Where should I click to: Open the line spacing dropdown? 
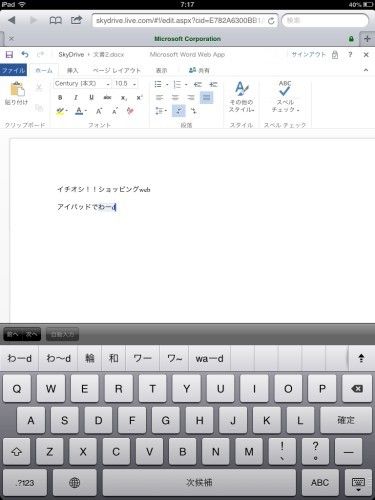point(161,111)
